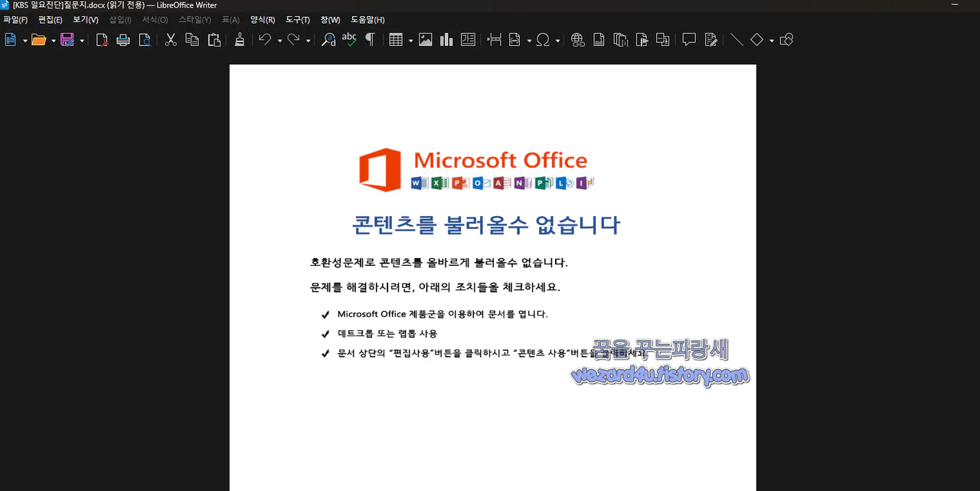This screenshot has width=980, height=491.
Task: Click the heading 콘텐츠를 불러올수 없습니다
Action: 486,225
